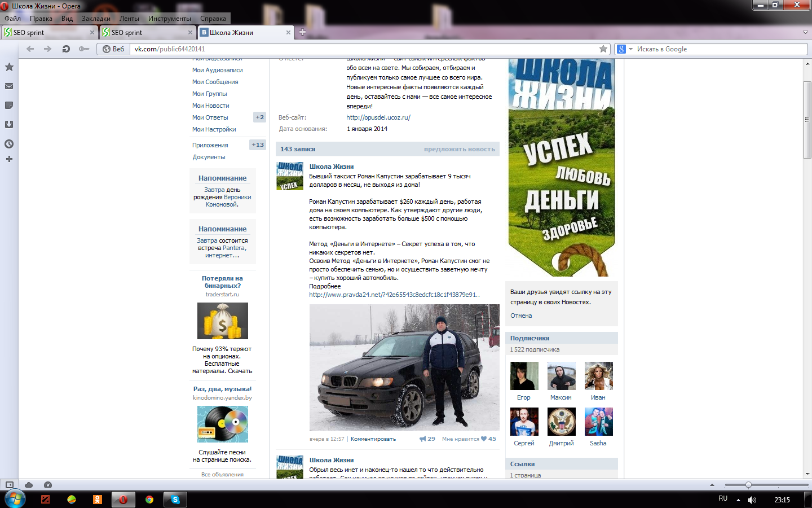Open the Ленты menu
The image size is (812, 508).
129,19
